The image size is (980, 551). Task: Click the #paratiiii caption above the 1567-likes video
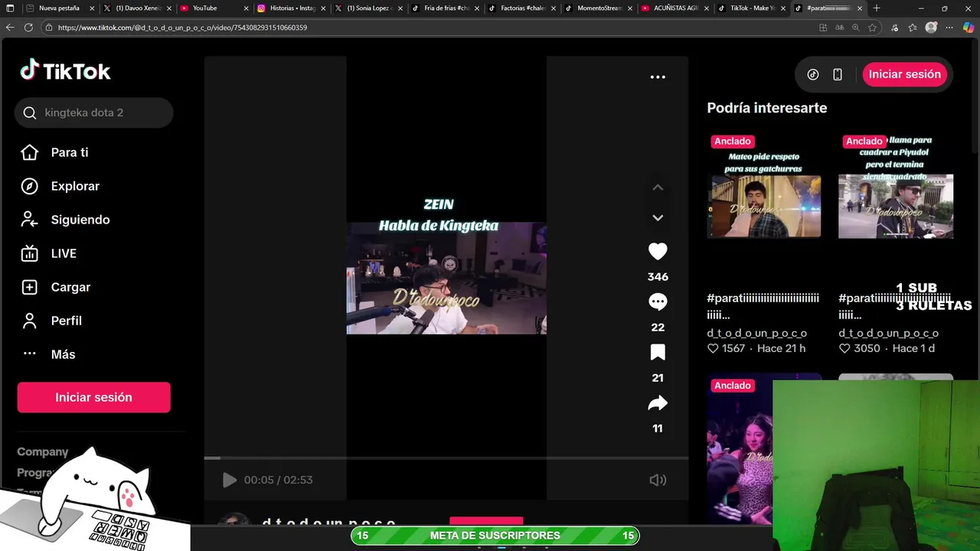pyautogui.click(x=763, y=306)
